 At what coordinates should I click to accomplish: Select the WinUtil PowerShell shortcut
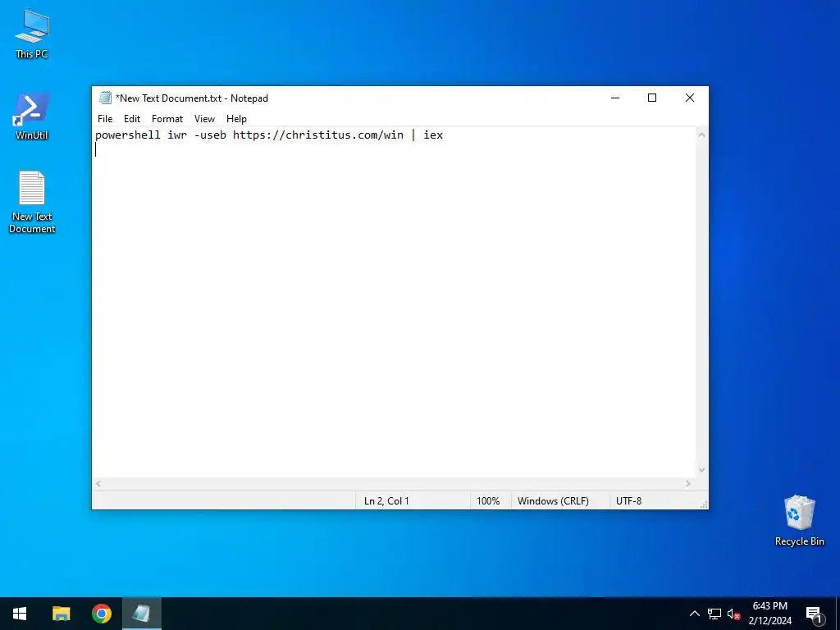(32, 116)
